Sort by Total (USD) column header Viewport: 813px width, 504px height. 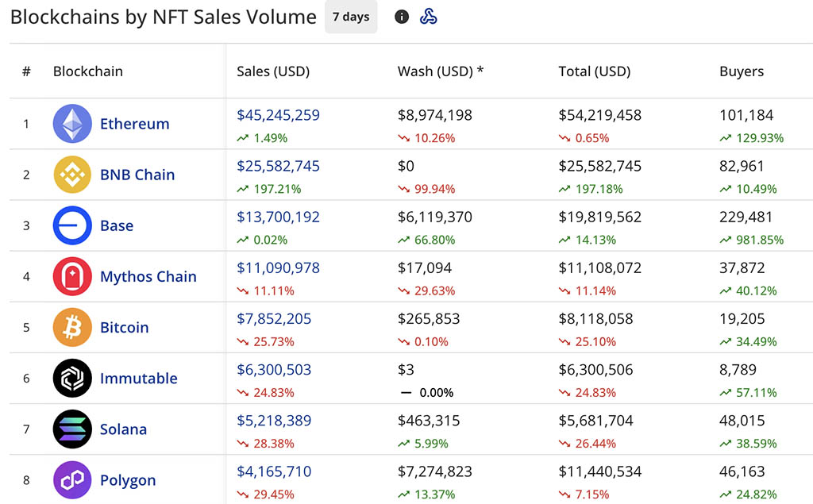click(x=595, y=71)
